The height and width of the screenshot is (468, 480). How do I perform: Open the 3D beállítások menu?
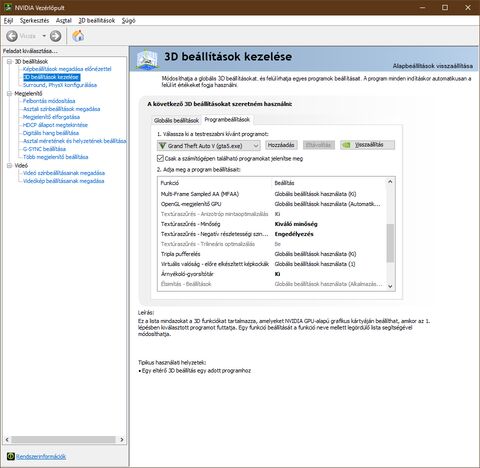point(97,21)
